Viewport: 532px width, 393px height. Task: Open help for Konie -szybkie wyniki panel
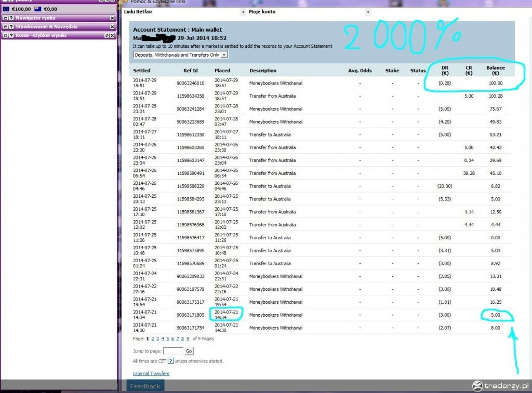(11, 35)
